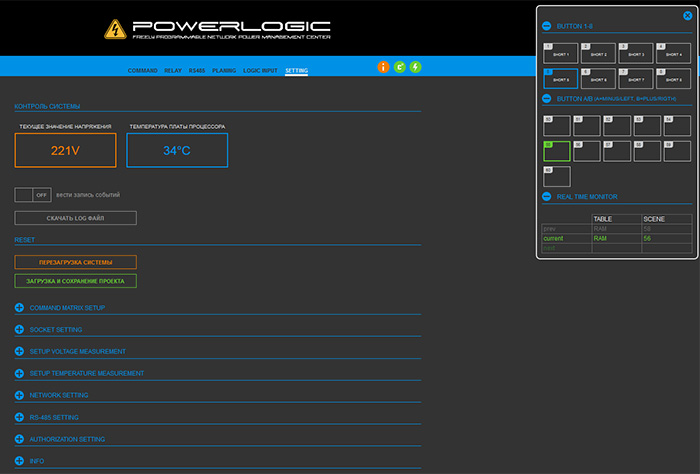Screen dimensions: 700x474
Task: Expand SOCKET SETTING section
Action: click(x=19, y=329)
